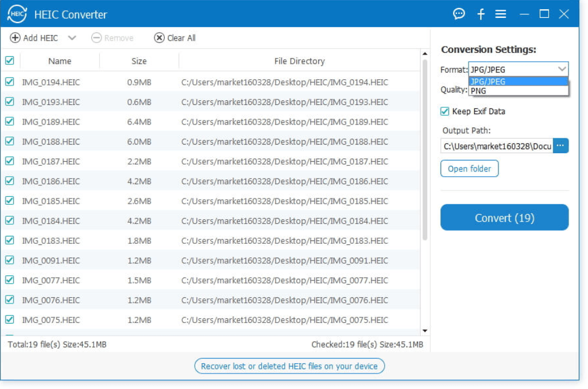Uncheck IMG_0186.HEIC checkbox
The width and height of the screenshot is (588, 389).
(x=10, y=181)
